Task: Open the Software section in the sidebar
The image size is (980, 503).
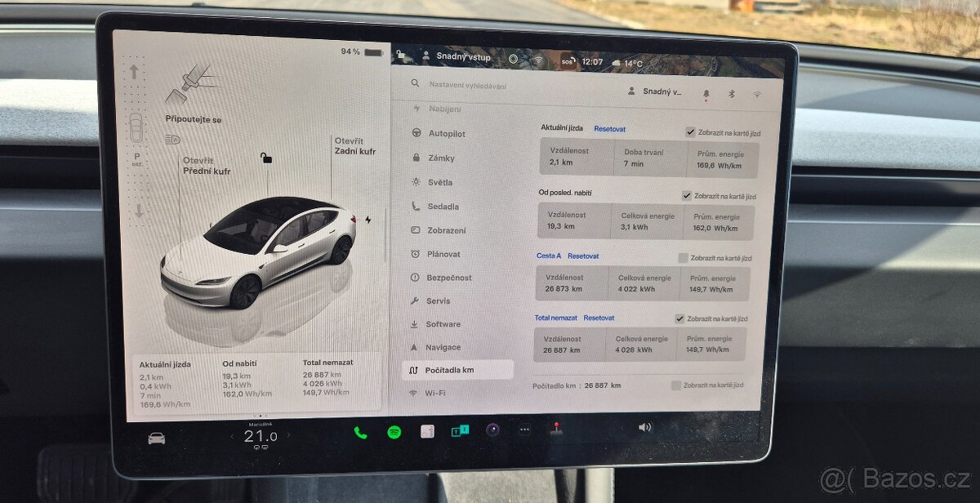Action: 445,324
